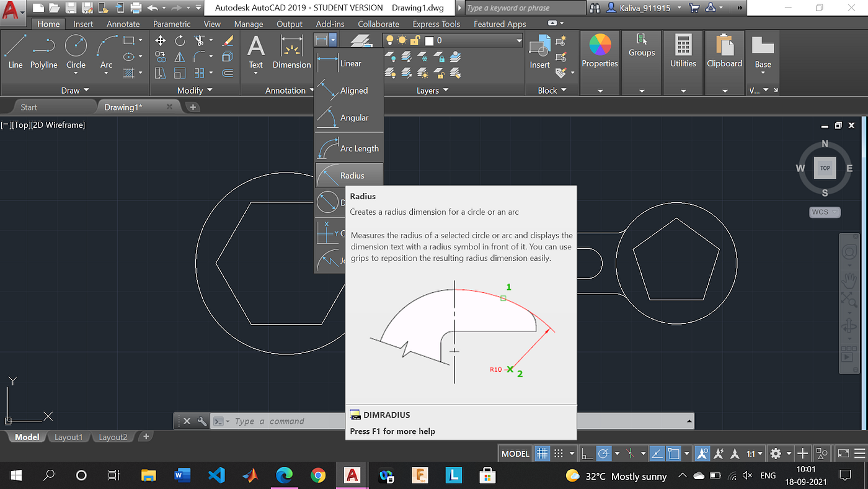Open the WCS coordinate system dropdown
Viewport: 868px width, 489px height.
[x=825, y=212]
